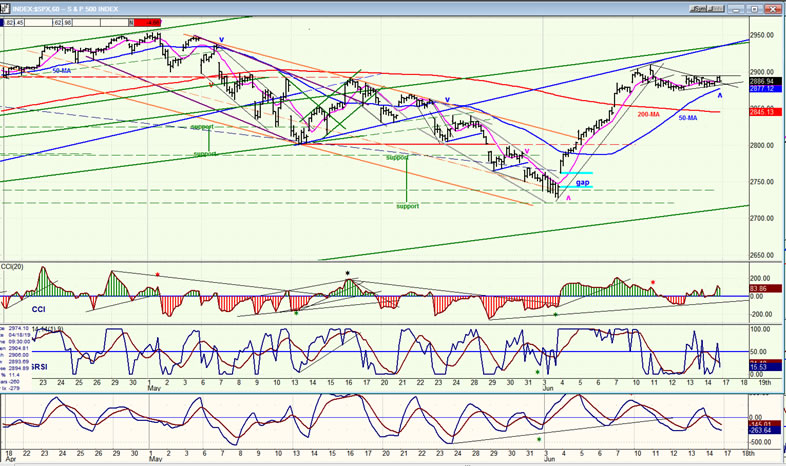Click the 'gap' annotation on the chart
This screenshot has height=466, width=786.
click(582, 183)
